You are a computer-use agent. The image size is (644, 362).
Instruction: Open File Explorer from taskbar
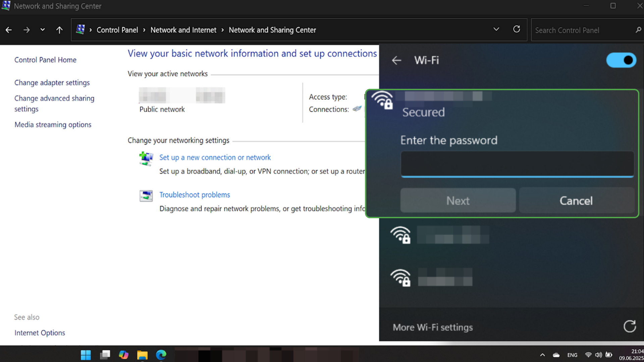click(142, 355)
